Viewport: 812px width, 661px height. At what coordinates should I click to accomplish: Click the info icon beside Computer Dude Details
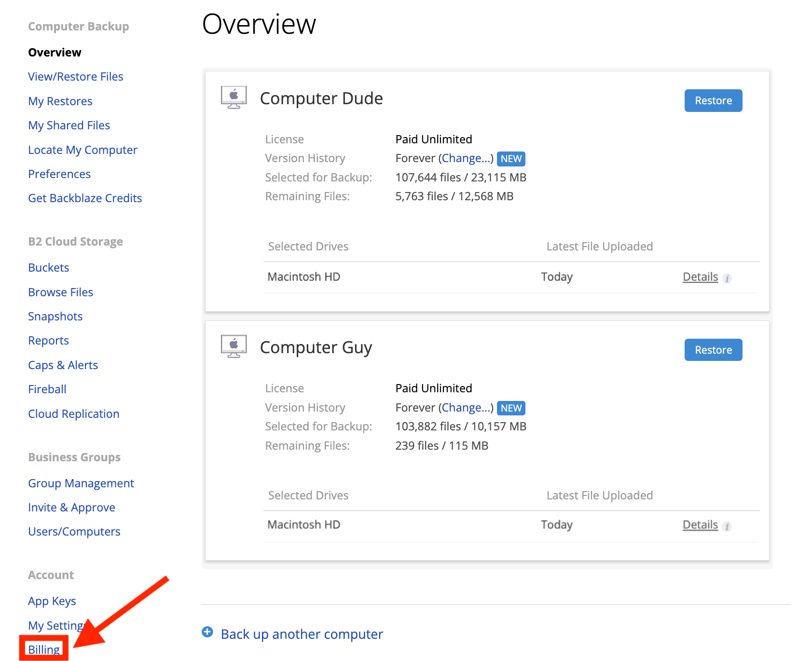tap(727, 278)
